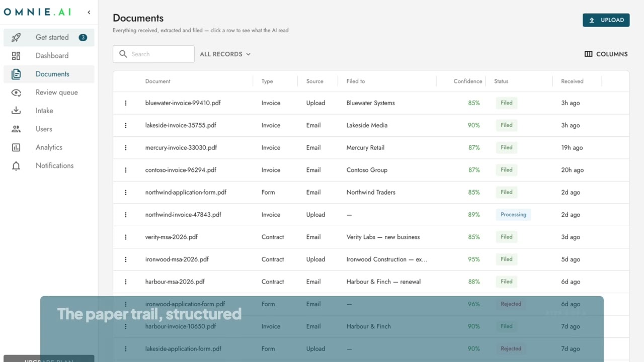Click the '19h ago' received value
The image size is (644, 362).
pyautogui.click(x=572, y=148)
